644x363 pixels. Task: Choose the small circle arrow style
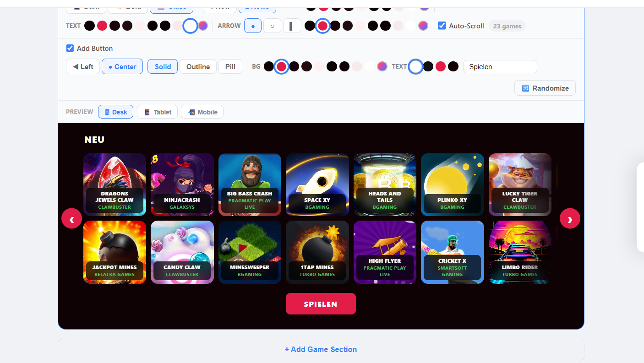click(272, 26)
